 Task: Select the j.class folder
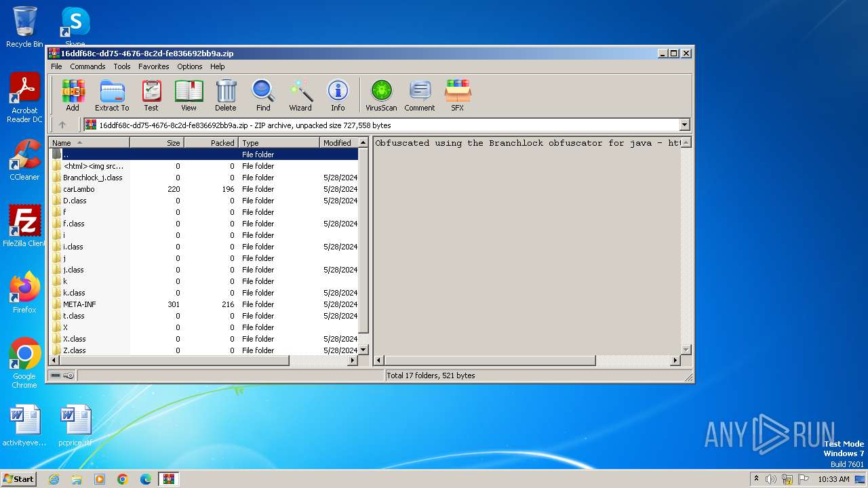[x=203, y=270]
